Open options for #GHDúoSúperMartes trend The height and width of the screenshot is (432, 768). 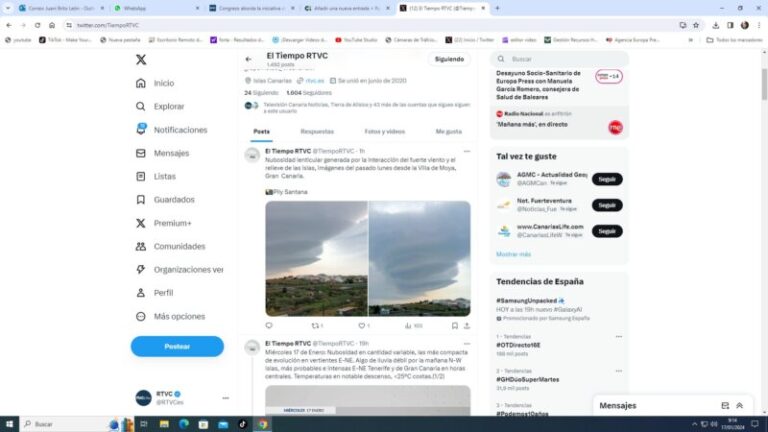619,371
